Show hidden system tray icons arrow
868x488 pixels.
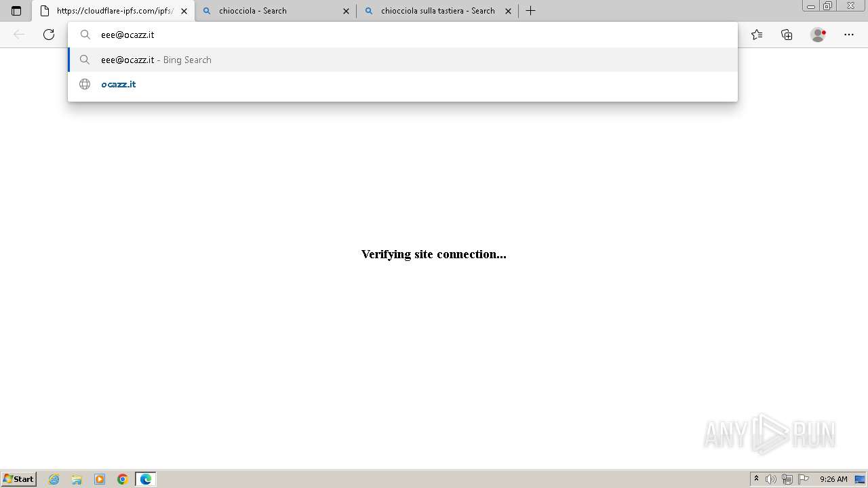(757, 479)
